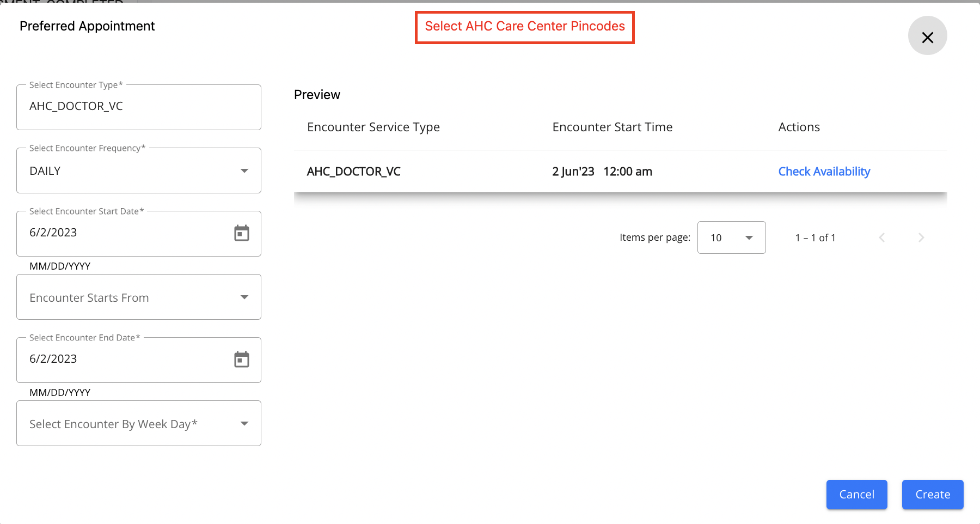Change the Items per page value
The width and height of the screenshot is (980, 524).
click(x=731, y=237)
